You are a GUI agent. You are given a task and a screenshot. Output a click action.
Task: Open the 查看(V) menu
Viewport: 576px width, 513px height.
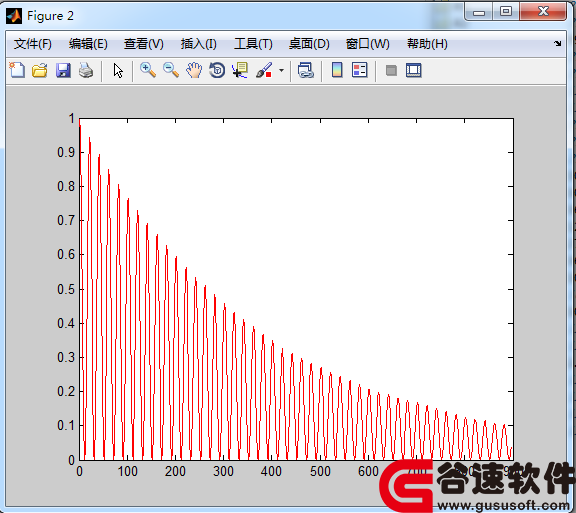coord(144,44)
